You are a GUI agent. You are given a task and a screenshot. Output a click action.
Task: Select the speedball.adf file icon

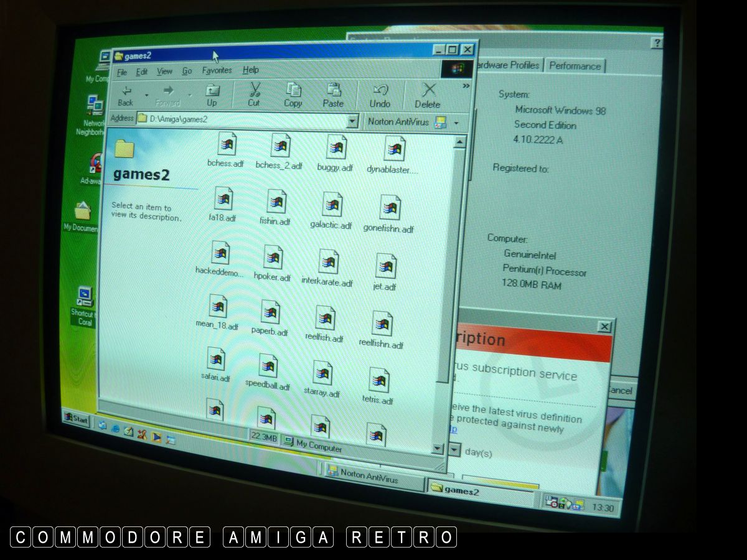[268, 370]
